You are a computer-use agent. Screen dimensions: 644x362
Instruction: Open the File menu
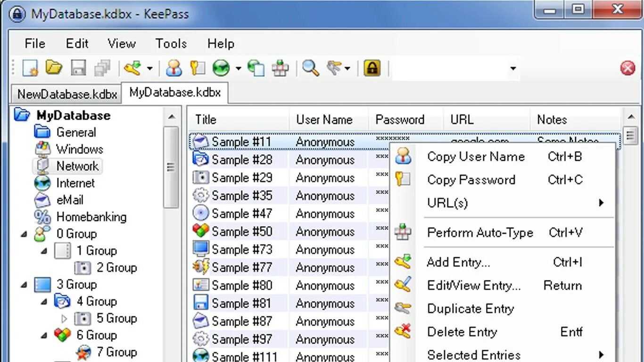click(35, 43)
